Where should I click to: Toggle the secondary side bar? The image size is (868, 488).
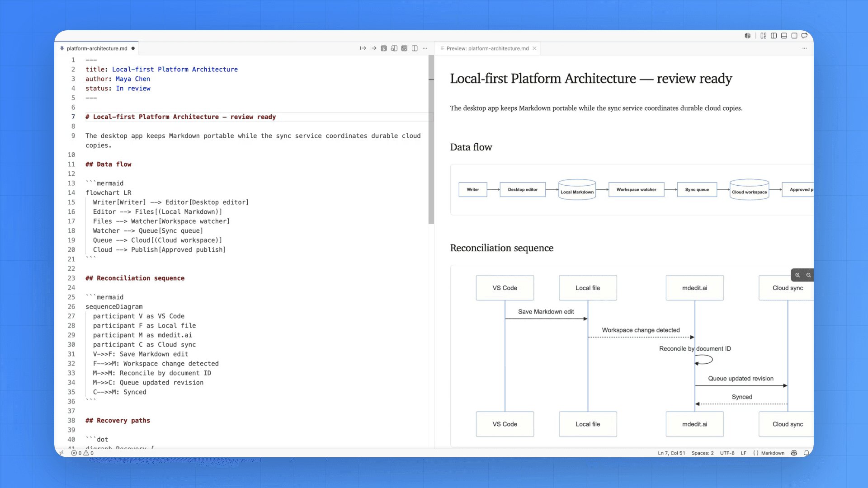pyautogui.click(x=794, y=36)
